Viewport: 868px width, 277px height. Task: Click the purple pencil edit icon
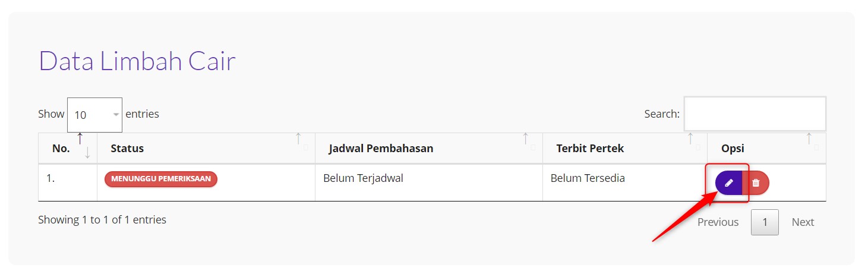(729, 183)
